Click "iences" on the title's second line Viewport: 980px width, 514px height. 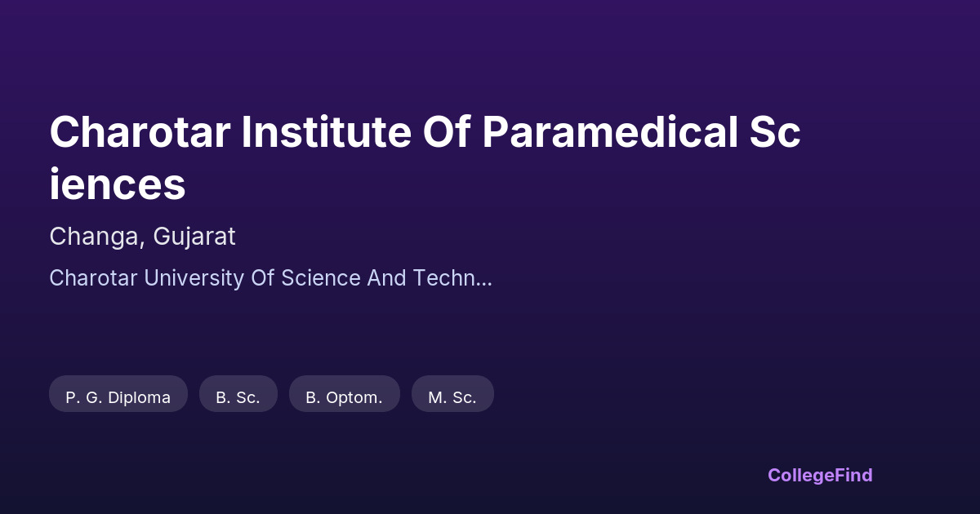[118, 185]
